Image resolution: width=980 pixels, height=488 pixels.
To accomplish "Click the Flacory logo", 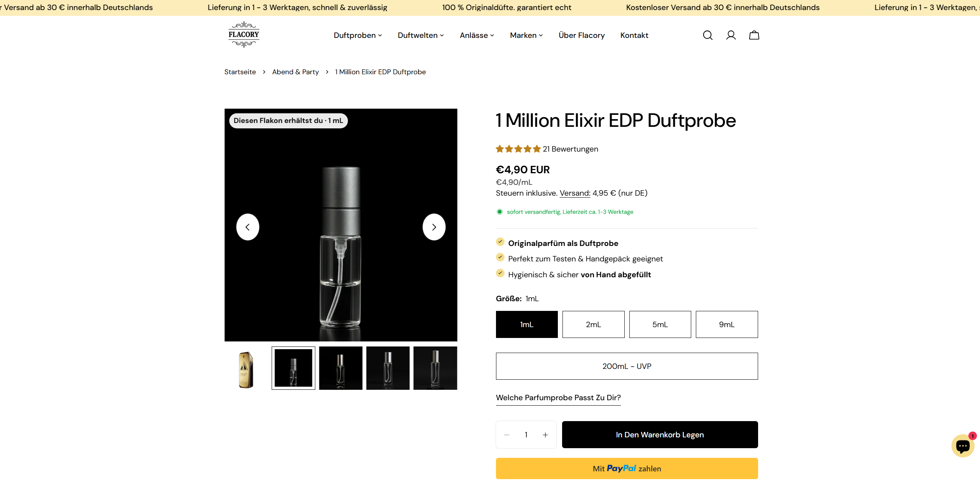I will [x=243, y=35].
